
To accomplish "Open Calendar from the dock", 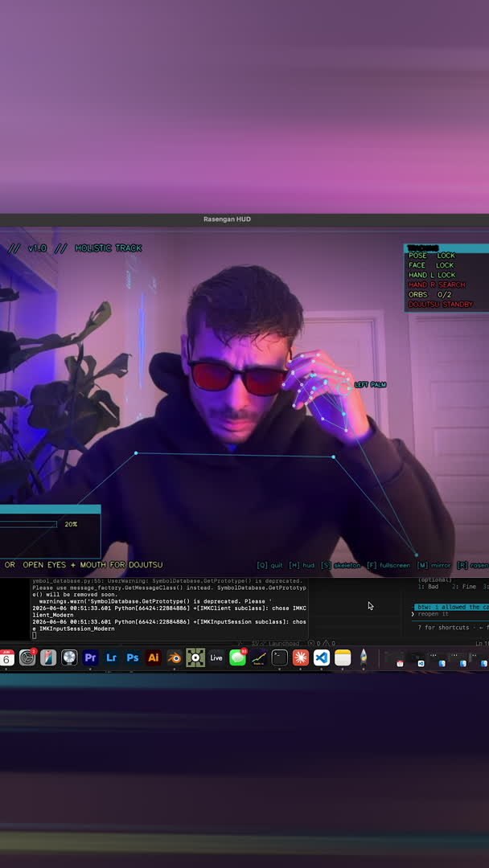I will [6, 657].
